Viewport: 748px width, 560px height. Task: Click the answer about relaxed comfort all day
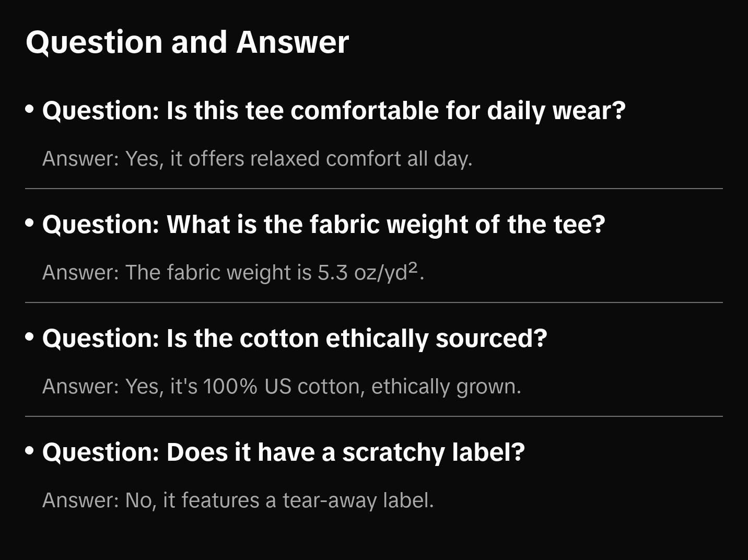click(x=257, y=159)
